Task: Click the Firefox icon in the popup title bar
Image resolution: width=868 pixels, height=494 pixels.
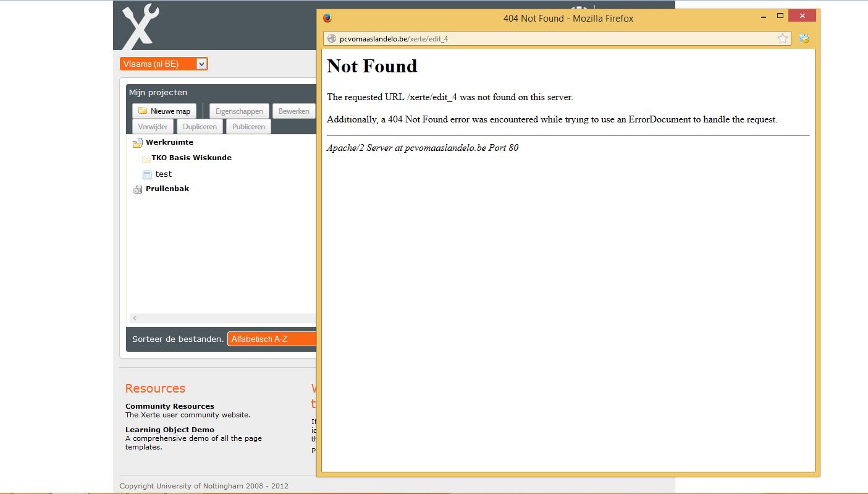Action: (x=327, y=18)
